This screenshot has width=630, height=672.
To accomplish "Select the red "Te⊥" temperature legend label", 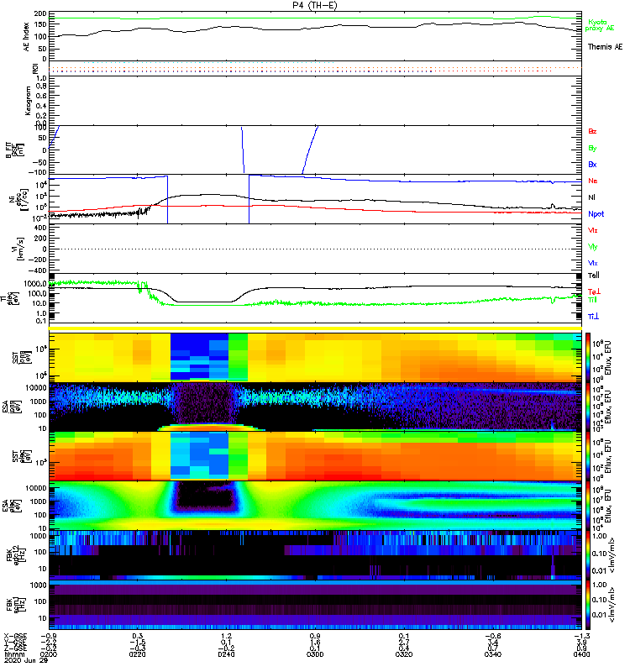I will (594, 291).
